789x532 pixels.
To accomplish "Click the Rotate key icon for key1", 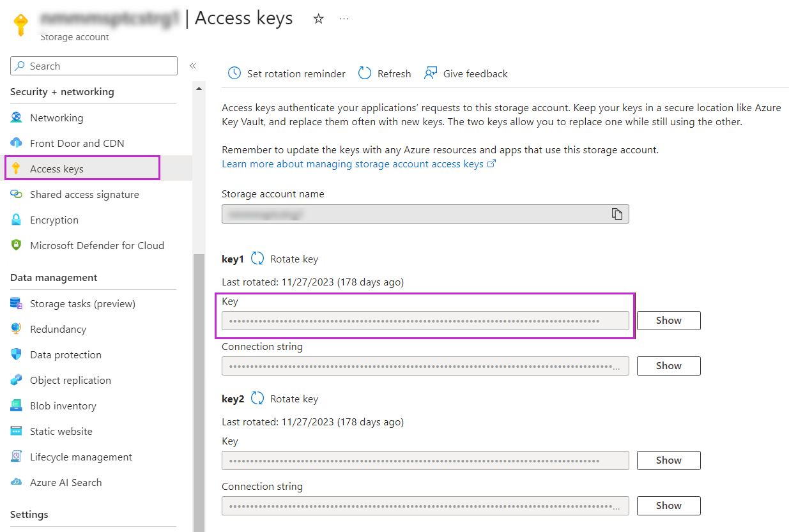I will [x=257, y=259].
